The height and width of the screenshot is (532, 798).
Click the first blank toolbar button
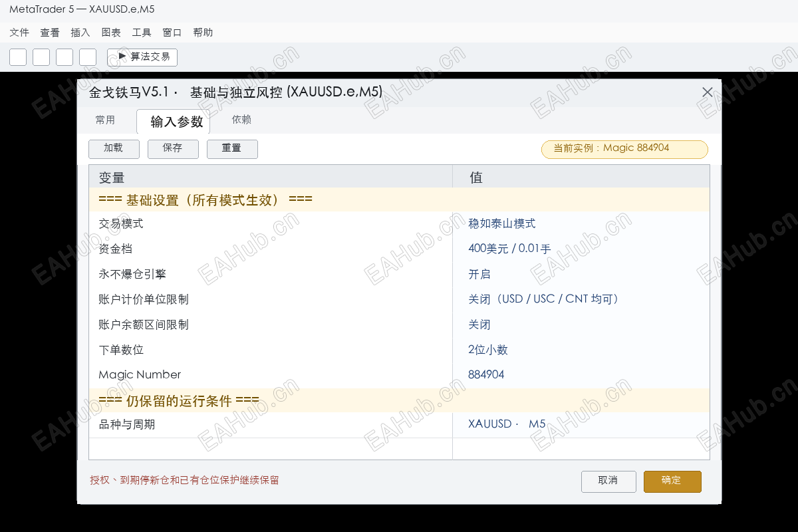(x=18, y=57)
